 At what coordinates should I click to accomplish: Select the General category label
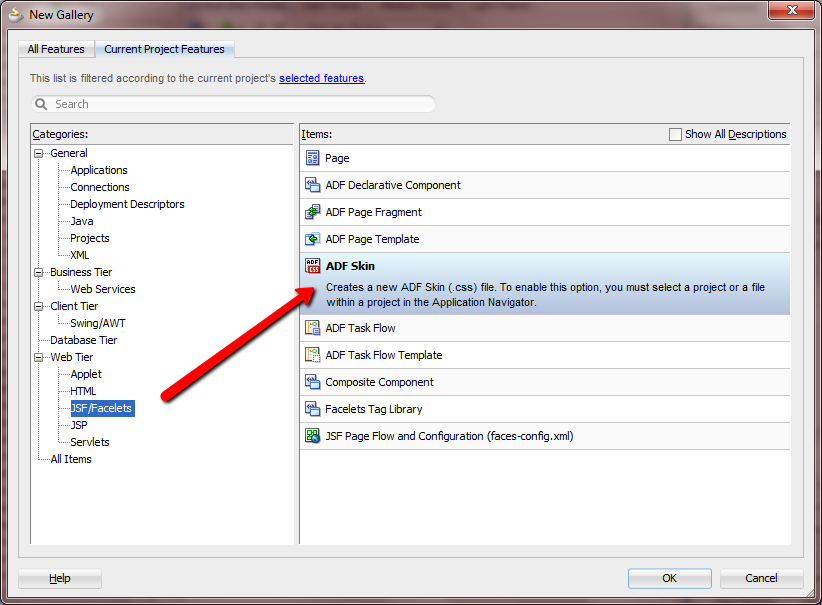point(69,153)
